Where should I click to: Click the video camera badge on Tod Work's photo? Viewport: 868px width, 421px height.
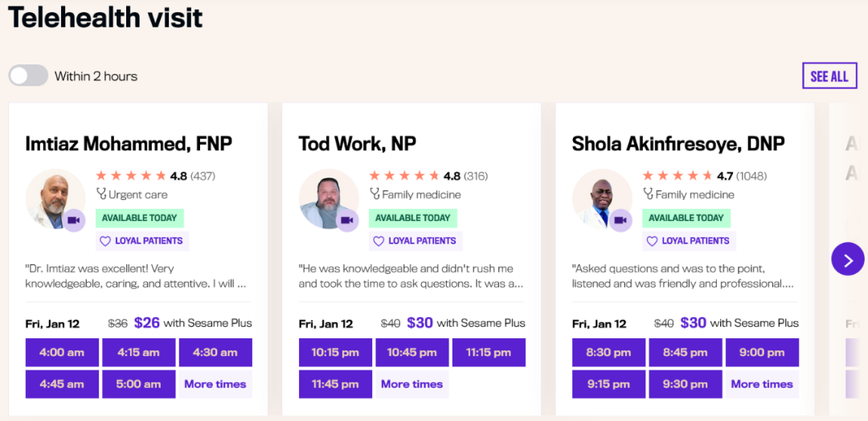click(347, 220)
